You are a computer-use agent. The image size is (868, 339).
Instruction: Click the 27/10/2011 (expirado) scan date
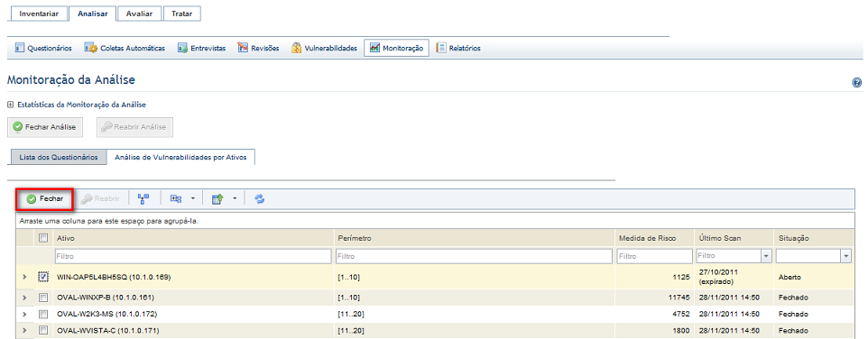tap(719, 277)
